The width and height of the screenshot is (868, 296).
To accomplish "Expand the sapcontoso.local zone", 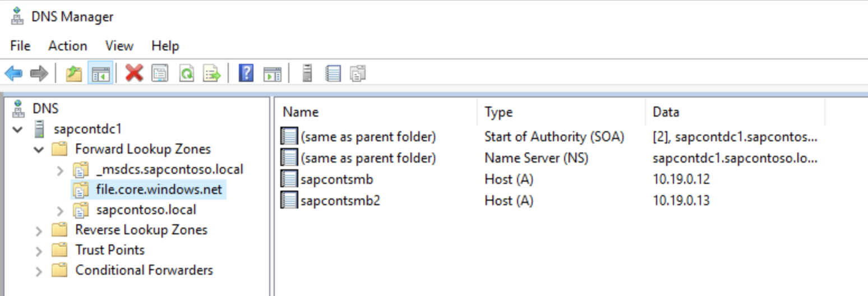I will (60, 210).
